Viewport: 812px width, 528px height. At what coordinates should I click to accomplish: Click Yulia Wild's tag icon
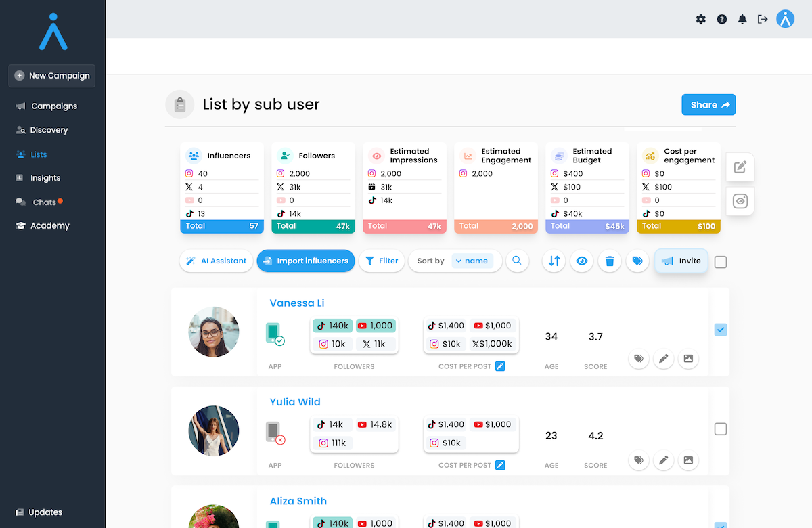point(638,460)
